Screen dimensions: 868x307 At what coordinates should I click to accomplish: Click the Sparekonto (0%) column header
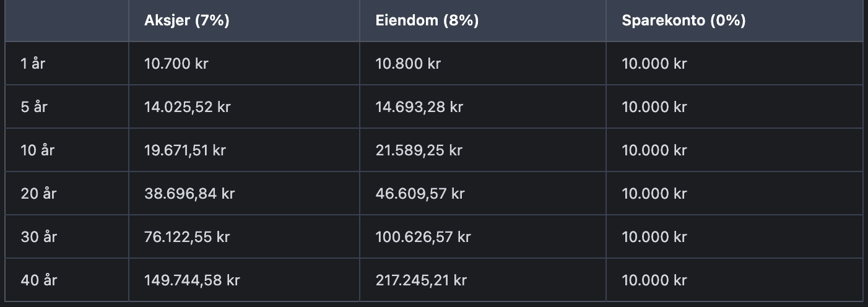click(683, 20)
